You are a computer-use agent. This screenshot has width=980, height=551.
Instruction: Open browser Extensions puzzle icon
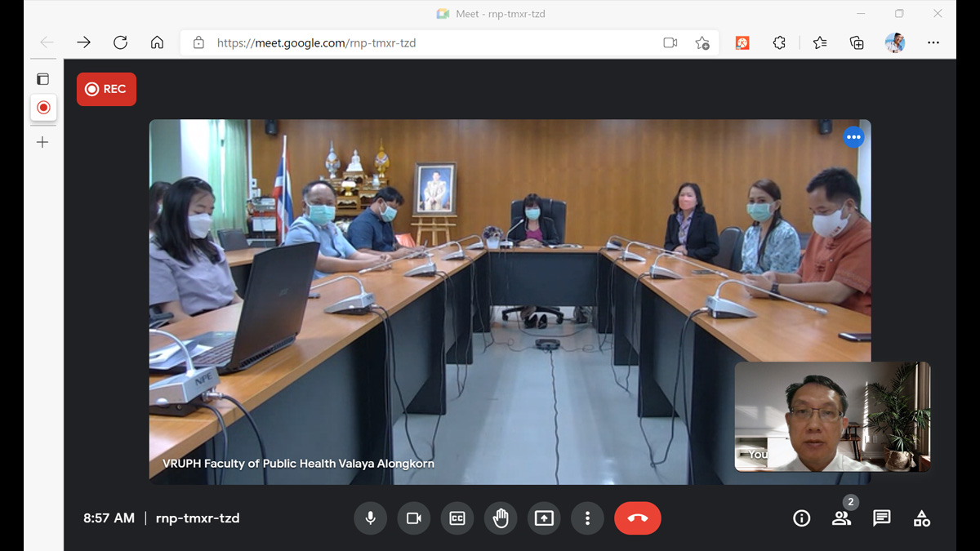779,43
